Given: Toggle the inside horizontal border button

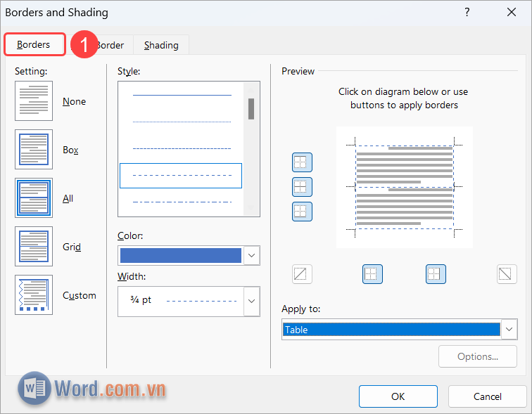Looking at the screenshot, I should [x=302, y=187].
